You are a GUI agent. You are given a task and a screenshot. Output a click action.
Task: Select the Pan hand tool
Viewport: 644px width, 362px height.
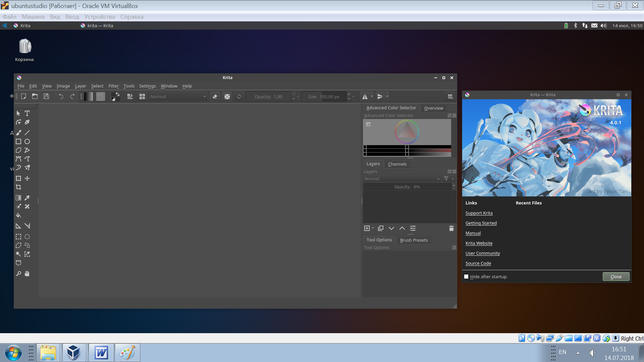(27, 274)
